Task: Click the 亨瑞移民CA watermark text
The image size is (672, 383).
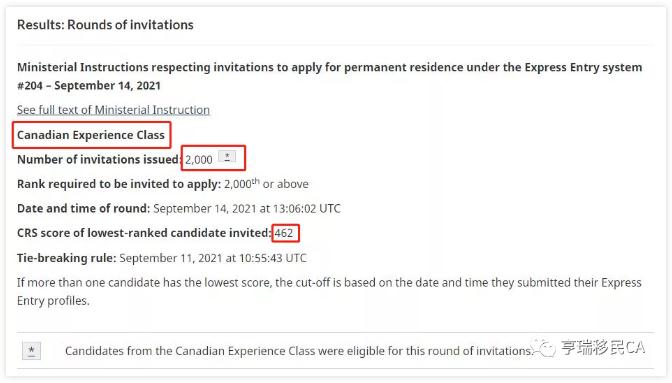Action: click(x=603, y=347)
